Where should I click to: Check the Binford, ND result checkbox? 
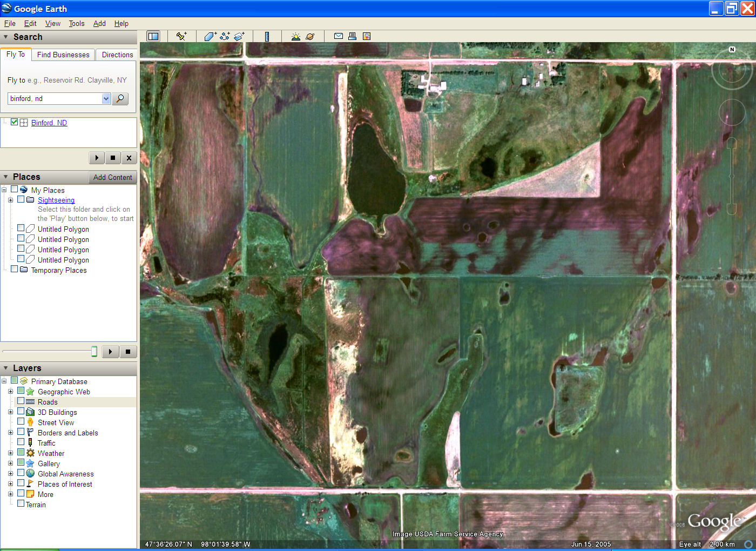tap(14, 122)
